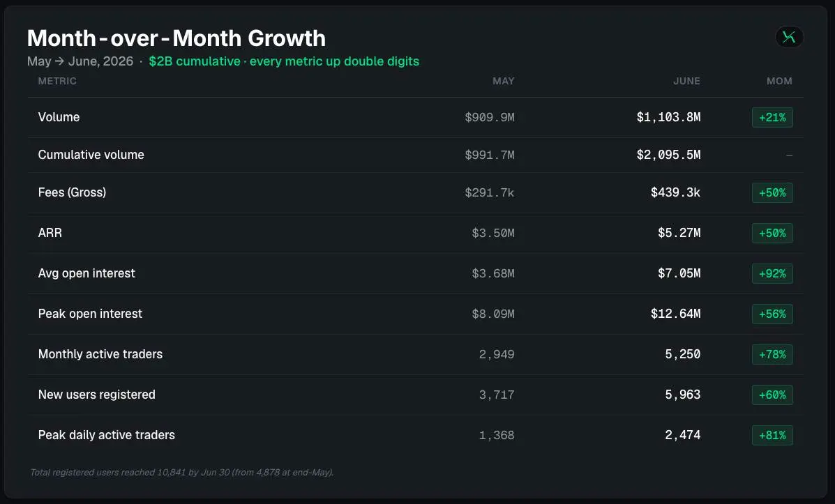835x504 pixels.
Task: Select the +60% New users registered badge
Action: [772, 395]
